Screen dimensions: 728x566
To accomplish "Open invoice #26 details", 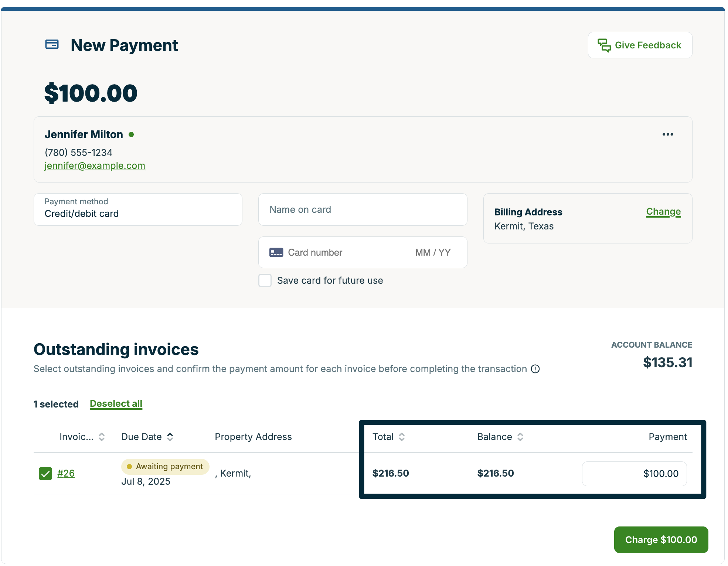I will tap(66, 473).
